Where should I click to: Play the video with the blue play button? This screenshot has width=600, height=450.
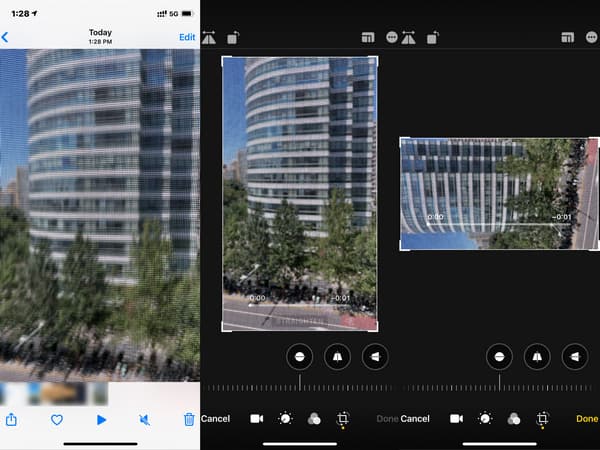coord(101,420)
